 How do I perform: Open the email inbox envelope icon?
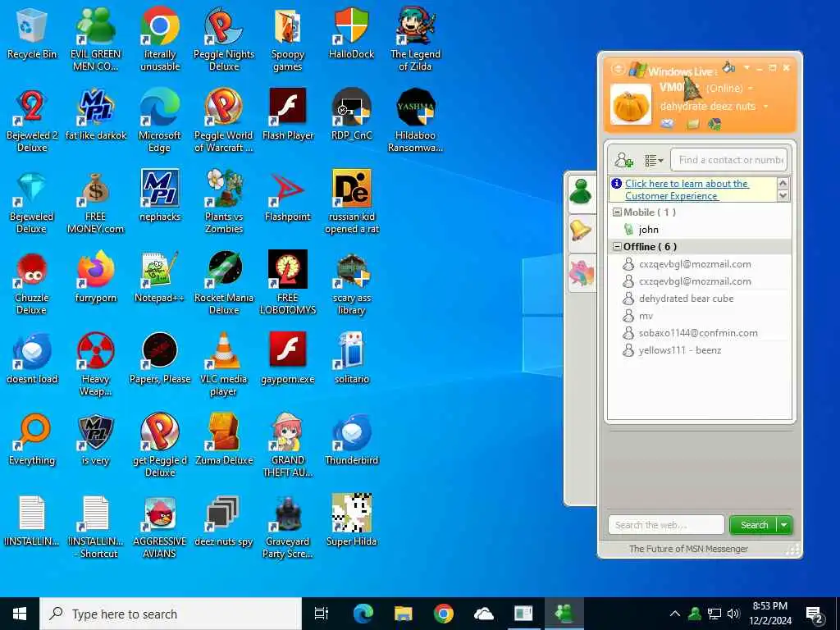coord(667,124)
